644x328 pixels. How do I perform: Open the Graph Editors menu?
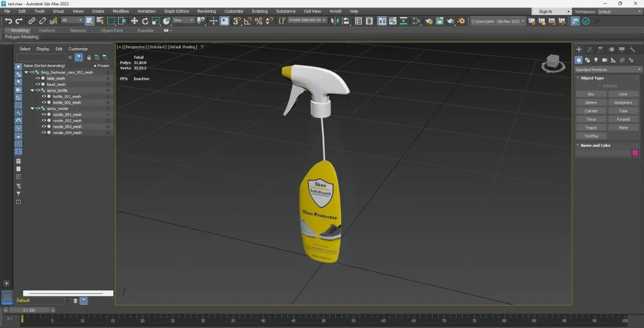coord(177,11)
